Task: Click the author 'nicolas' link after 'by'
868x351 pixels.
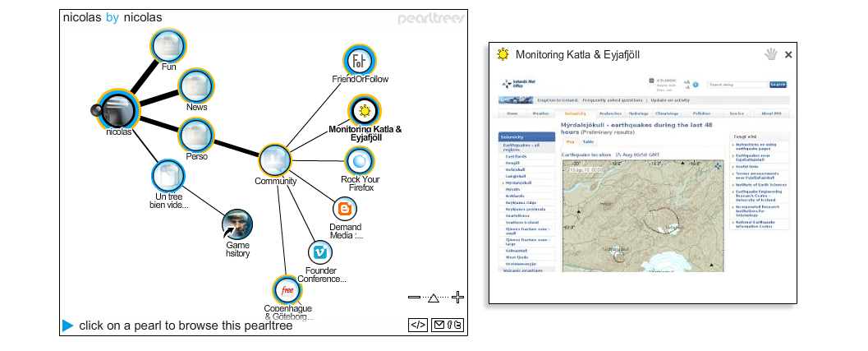Action: pyautogui.click(x=143, y=18)
